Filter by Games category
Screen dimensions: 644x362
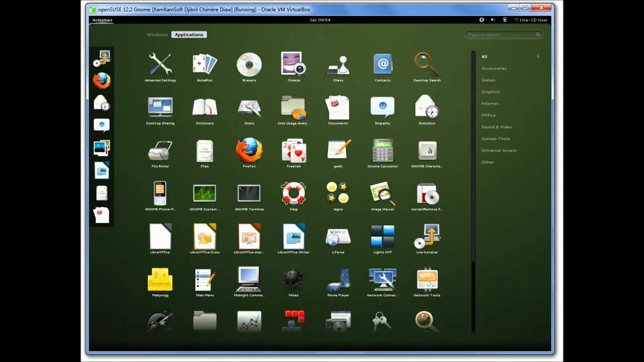(x=489, y=80)
